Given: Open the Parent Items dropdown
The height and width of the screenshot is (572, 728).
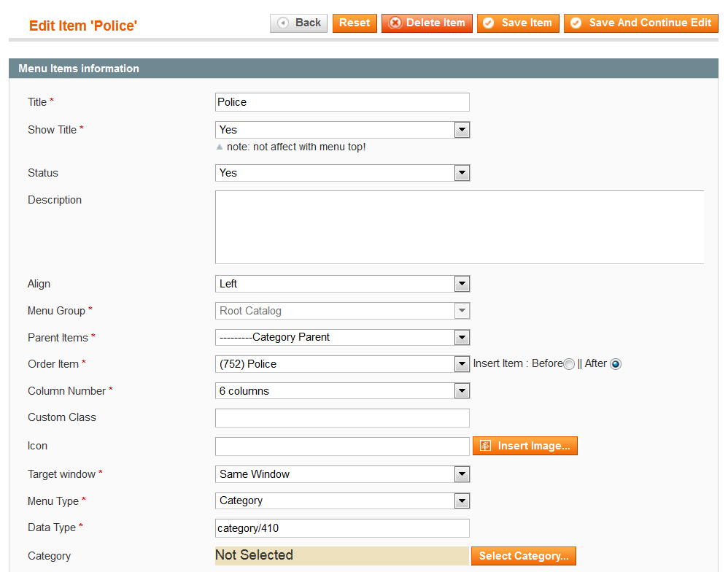Looking at the screenshot, I should click(342, 338).
